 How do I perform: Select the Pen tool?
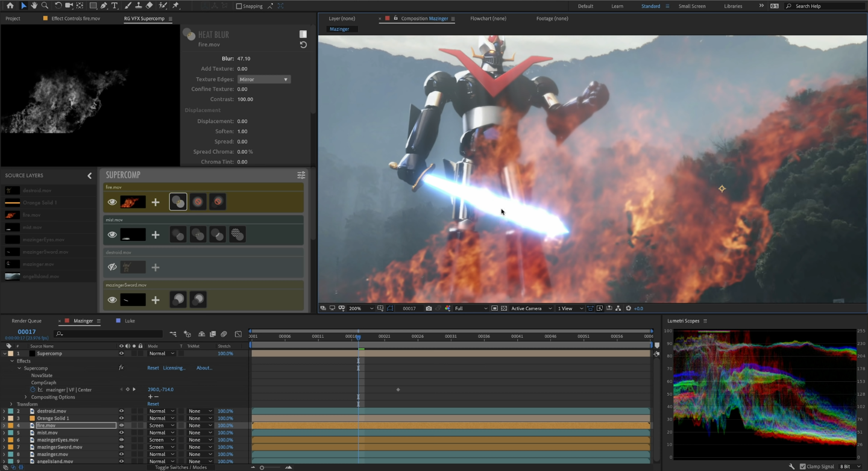point(104,5)
